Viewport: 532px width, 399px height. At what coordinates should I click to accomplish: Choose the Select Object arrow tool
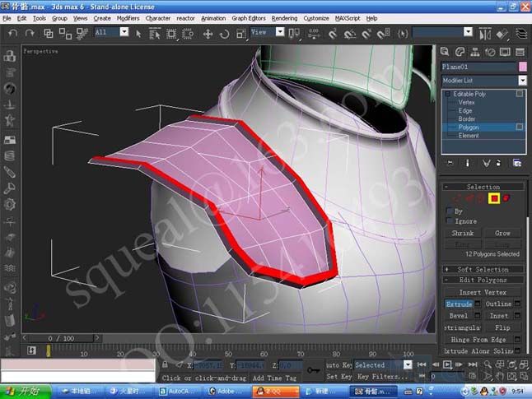tap(138, 34)
